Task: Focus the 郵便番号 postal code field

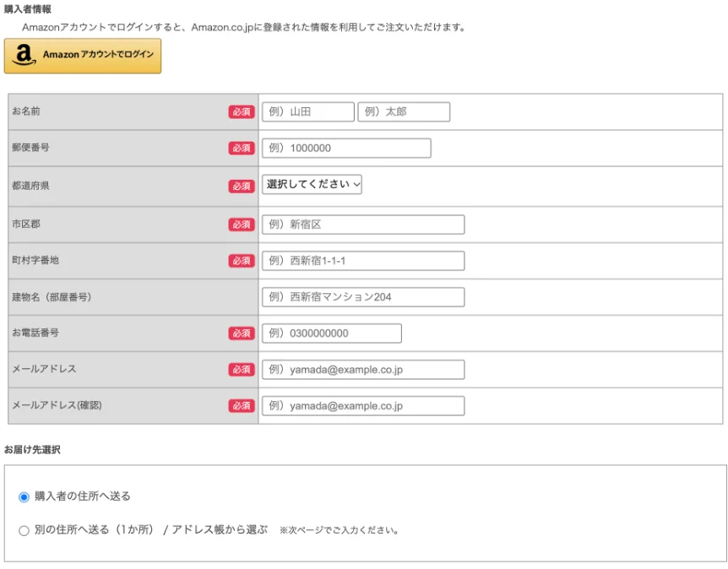Action: 346,148
